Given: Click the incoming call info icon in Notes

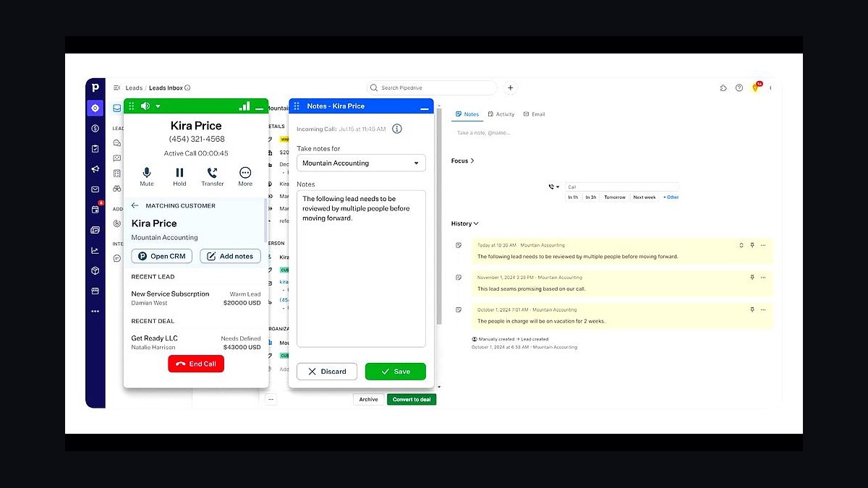Looking at the screenshot, I should (396, 129).
